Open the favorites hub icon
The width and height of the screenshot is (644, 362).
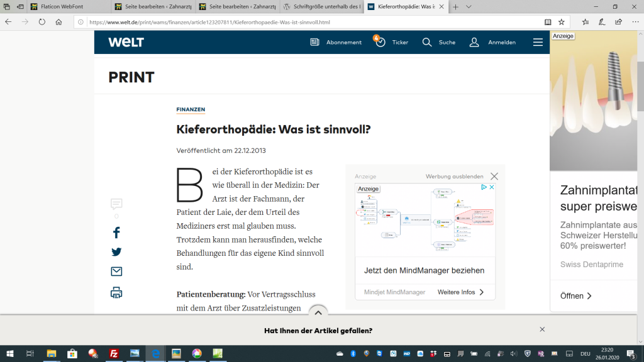point(586,22)
